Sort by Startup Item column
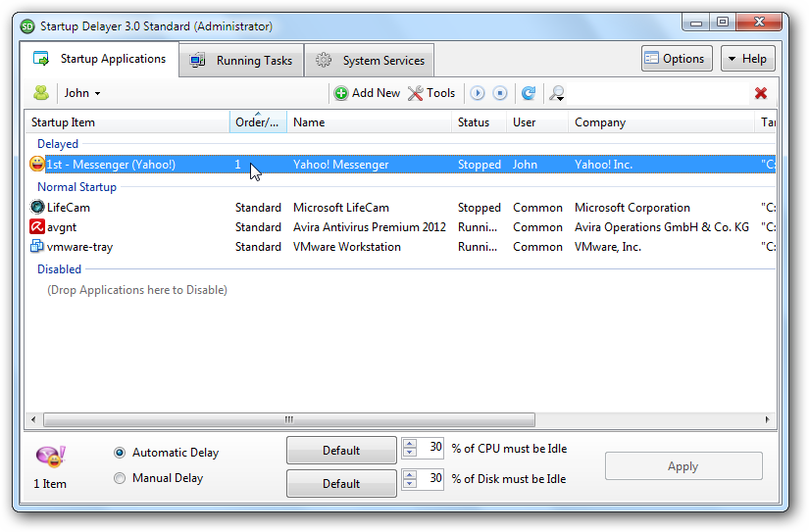Image resolution: width=809 pixels, height=532 pixels. [126, 122]
